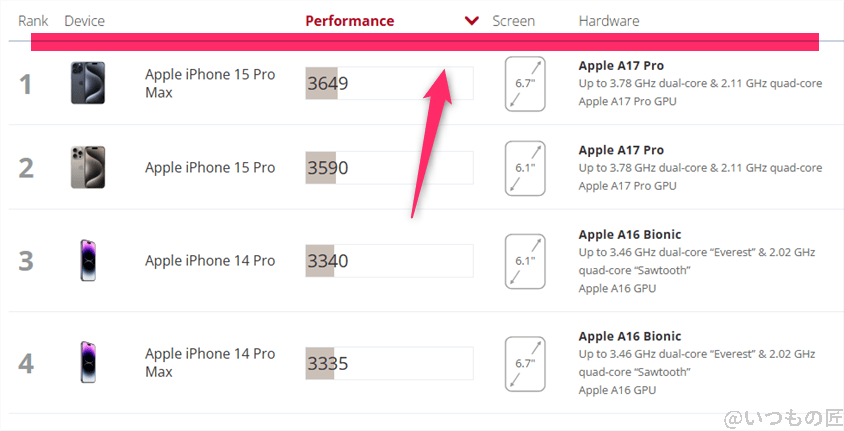
Task: Click the 6.1" screen icon for iPhone 14 Pro
Action: 525,261
